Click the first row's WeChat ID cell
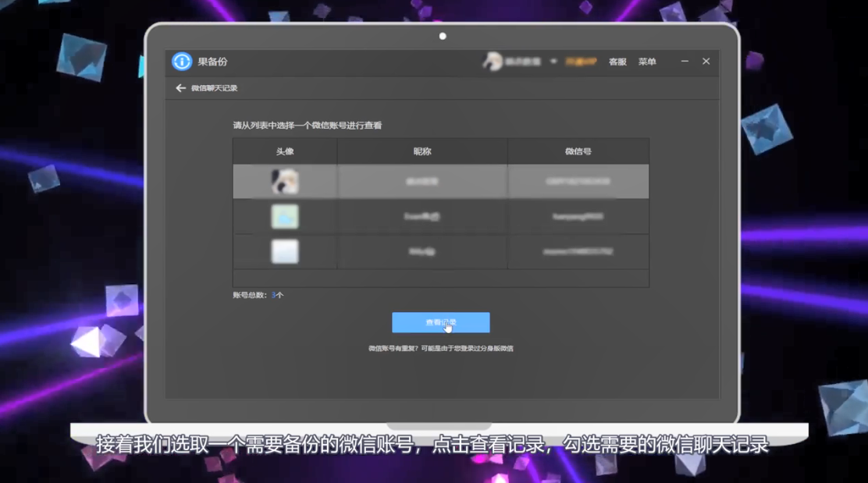The image size is (868, 483). coord(578,182)
